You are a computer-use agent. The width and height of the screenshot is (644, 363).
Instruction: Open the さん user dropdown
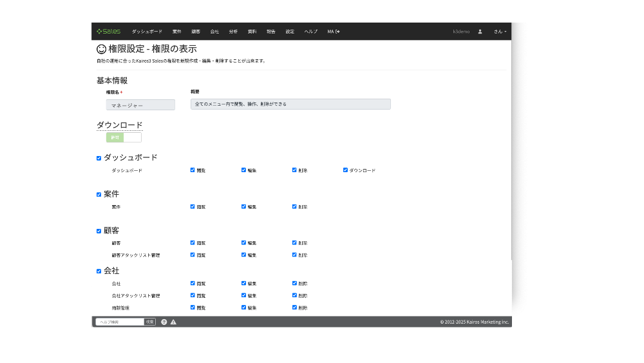tap(500, 32)
